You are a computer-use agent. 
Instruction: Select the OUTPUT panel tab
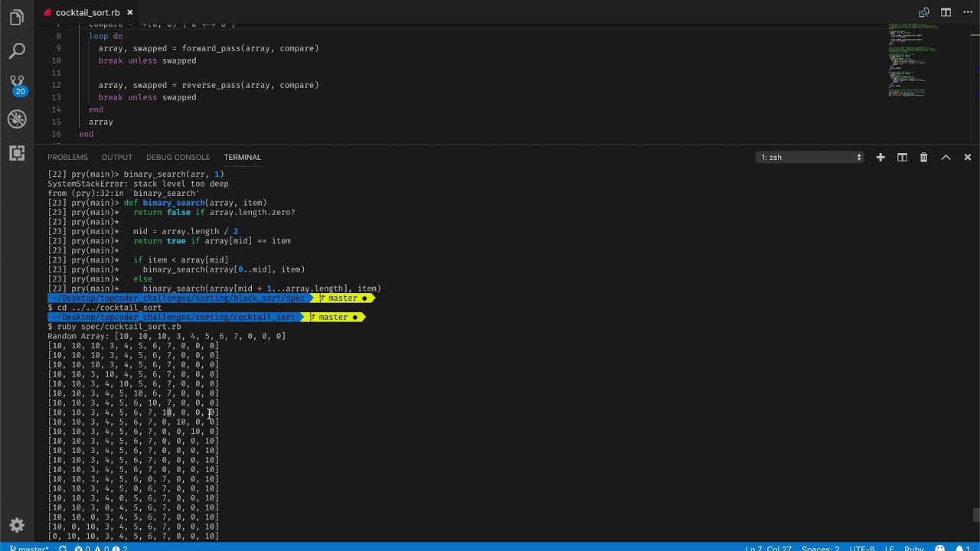(x=117, y=157)
